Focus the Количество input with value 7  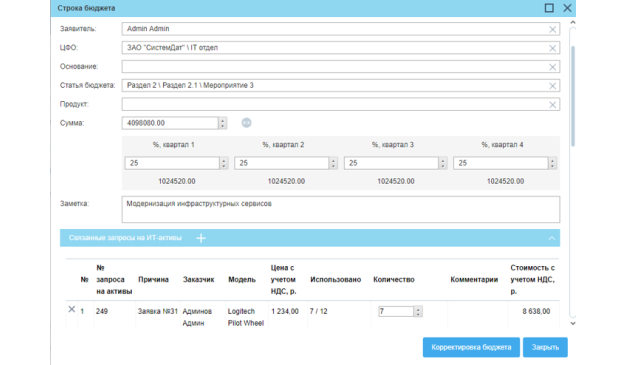pos(396,311)
